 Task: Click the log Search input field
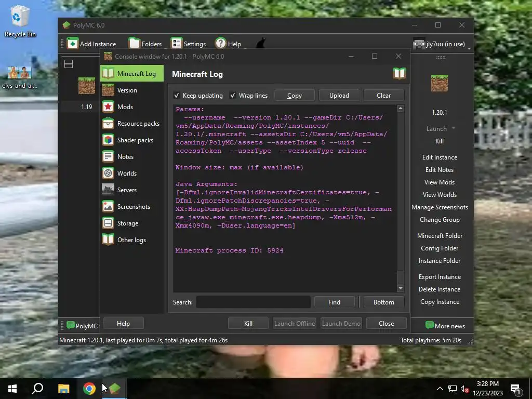pos(253,302)
